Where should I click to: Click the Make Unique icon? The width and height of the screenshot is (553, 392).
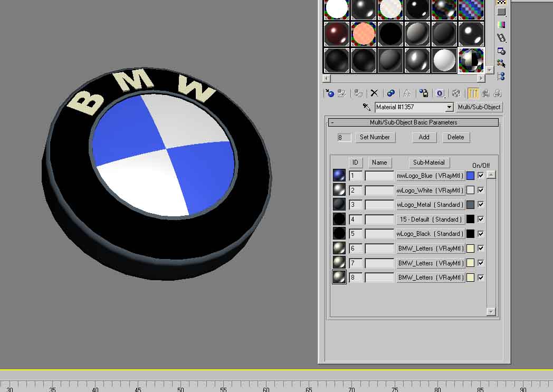(407, 93)
